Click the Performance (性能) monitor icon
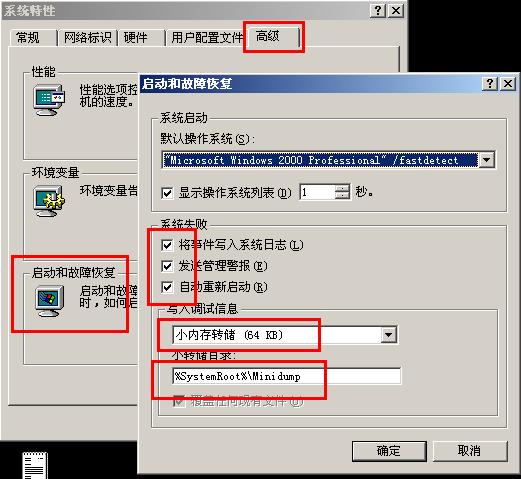 [49, 100]
